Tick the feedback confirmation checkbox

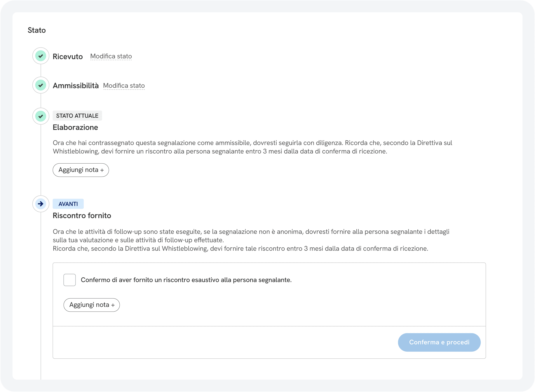[x=69, y=280]
